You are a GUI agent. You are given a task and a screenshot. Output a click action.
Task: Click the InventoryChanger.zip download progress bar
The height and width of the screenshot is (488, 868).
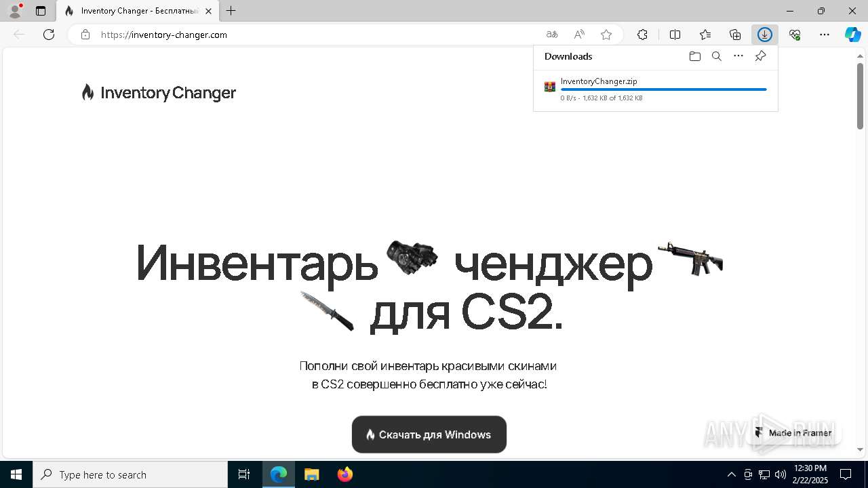664,89
